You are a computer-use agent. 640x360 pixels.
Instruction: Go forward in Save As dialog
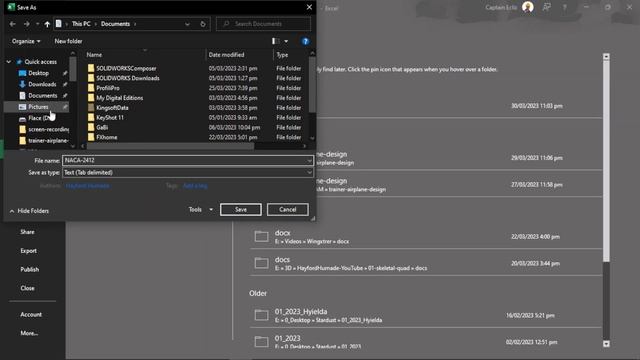coord(27,24)
